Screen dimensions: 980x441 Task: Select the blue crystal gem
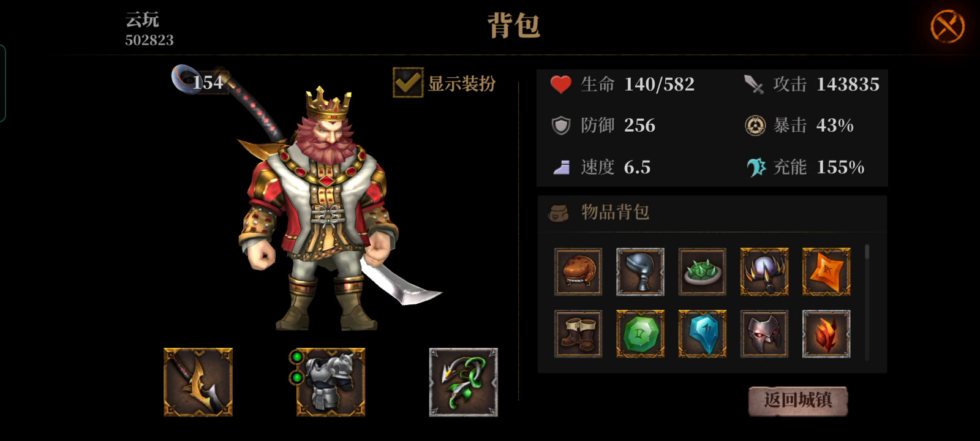pyautogui.click(x=703, y=334)
